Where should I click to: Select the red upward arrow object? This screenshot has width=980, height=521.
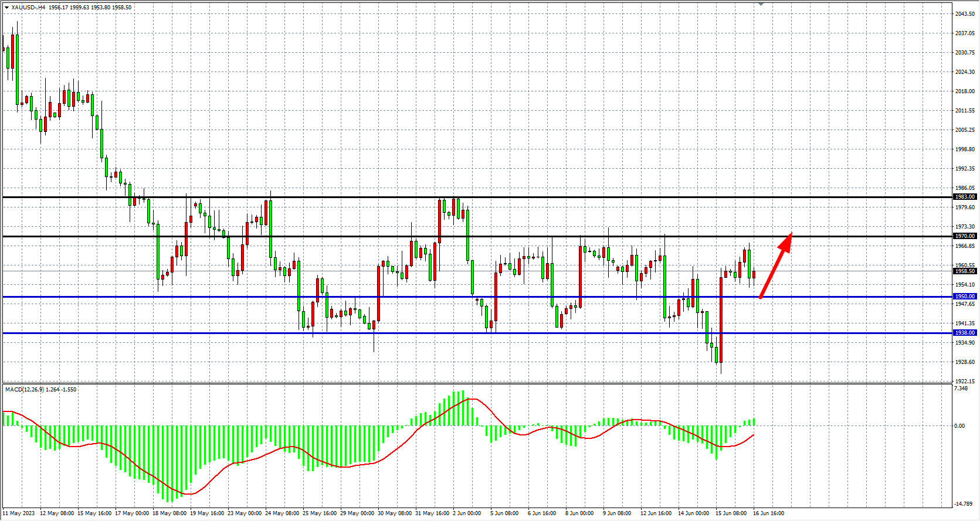[x=775, y=265]
